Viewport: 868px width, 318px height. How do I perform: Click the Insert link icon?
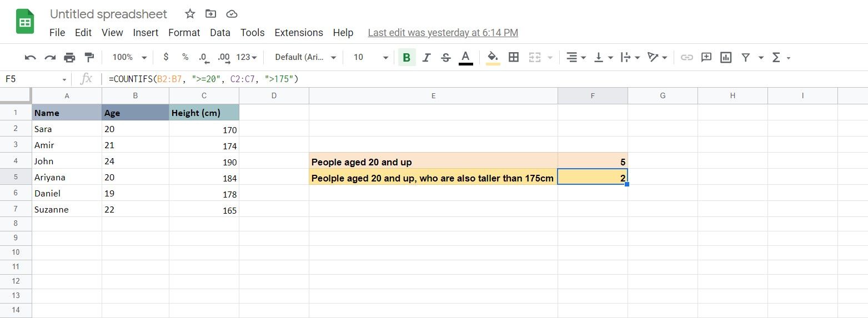(x=687, y=57)
